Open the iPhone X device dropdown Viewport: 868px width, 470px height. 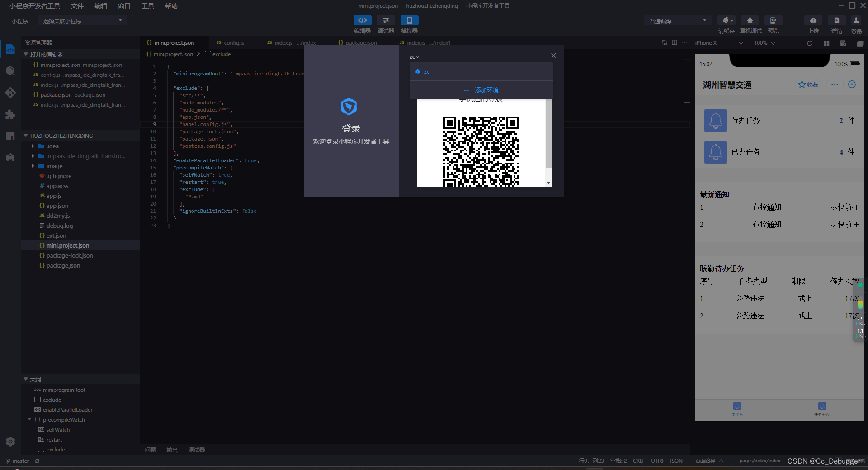coord(719,43)
